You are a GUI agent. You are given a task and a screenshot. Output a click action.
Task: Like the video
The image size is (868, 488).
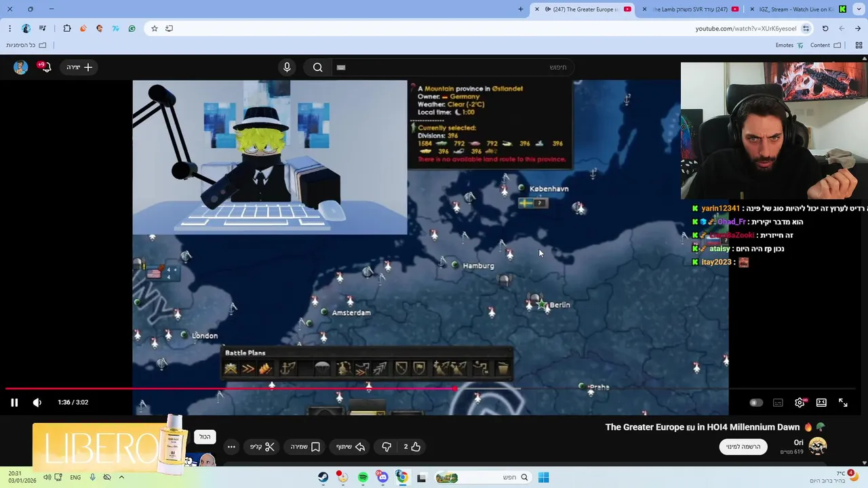pyautogui.click(x=412, y=447)
